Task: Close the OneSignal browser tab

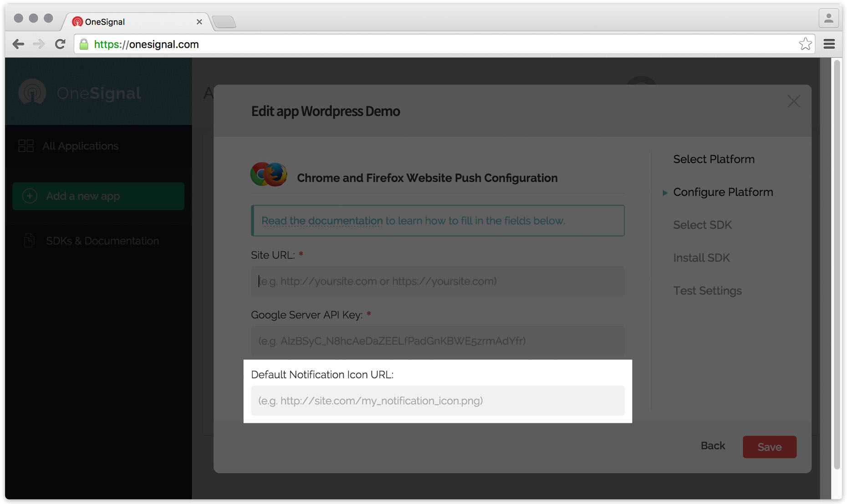Action: click(199, 22)
